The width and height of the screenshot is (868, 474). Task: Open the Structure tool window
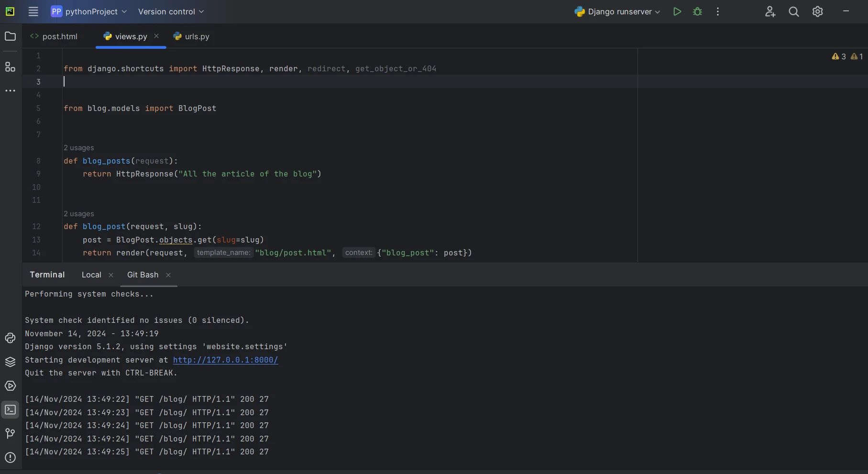coord(10,67)
